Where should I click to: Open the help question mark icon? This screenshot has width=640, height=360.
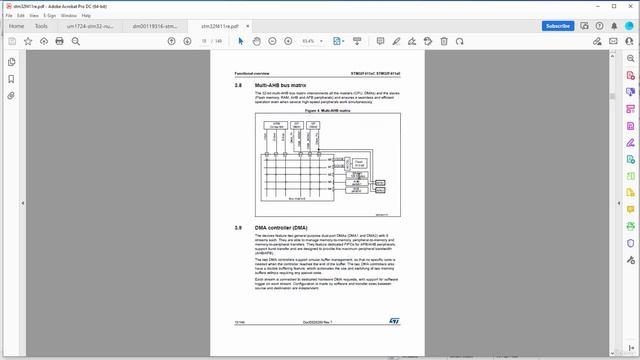point(599,26)
